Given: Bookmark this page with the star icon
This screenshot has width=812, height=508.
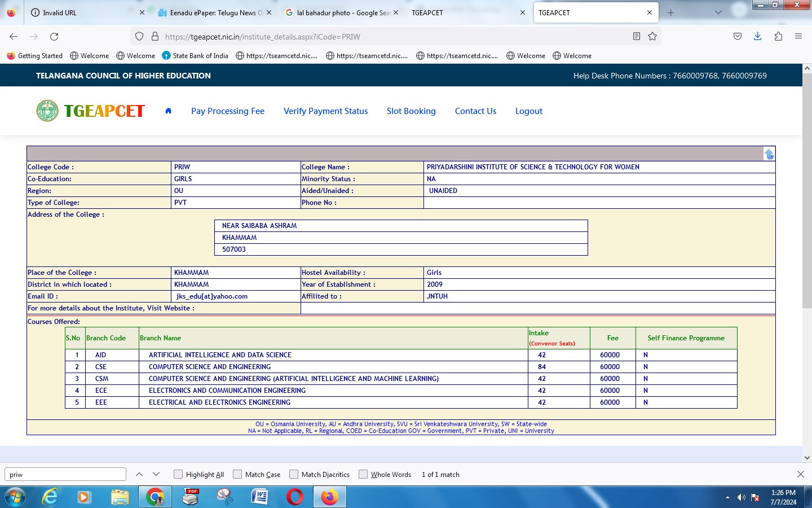Looking at the screenshot, I should 652,37.
